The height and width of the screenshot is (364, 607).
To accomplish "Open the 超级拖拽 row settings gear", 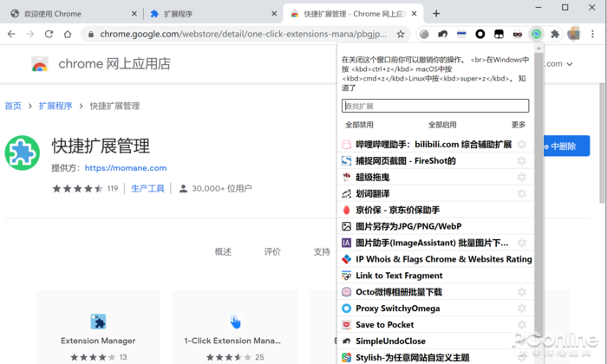I will pyautogui.click(x=522, y=177).
